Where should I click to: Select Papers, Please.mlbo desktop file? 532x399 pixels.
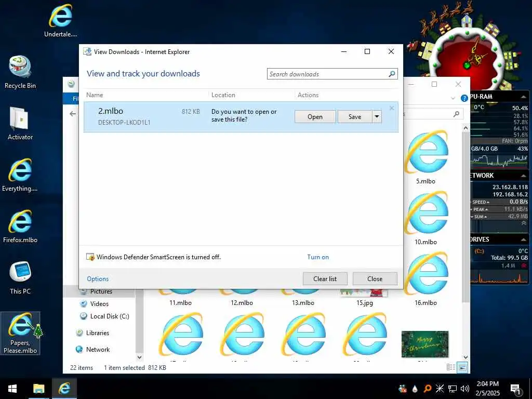(x=20, y=333)
